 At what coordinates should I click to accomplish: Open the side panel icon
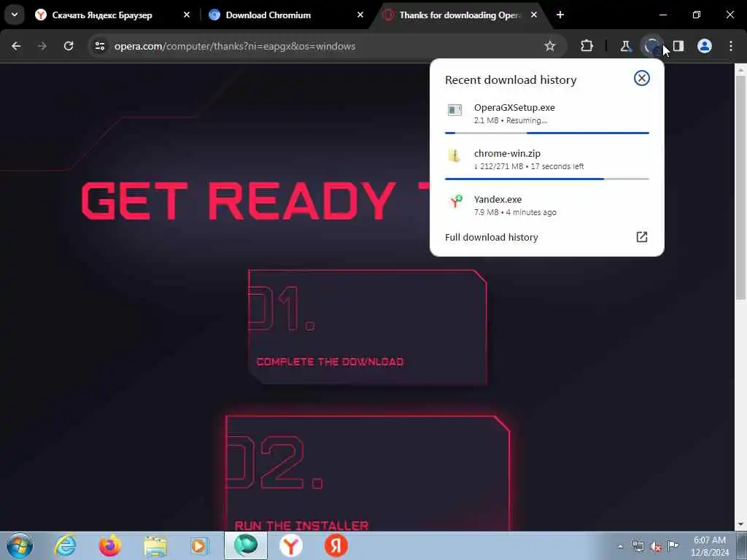tap(678, 46)
